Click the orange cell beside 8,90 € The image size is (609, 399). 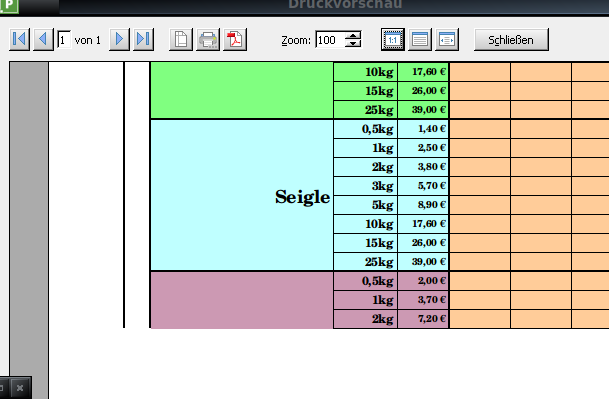480,205
